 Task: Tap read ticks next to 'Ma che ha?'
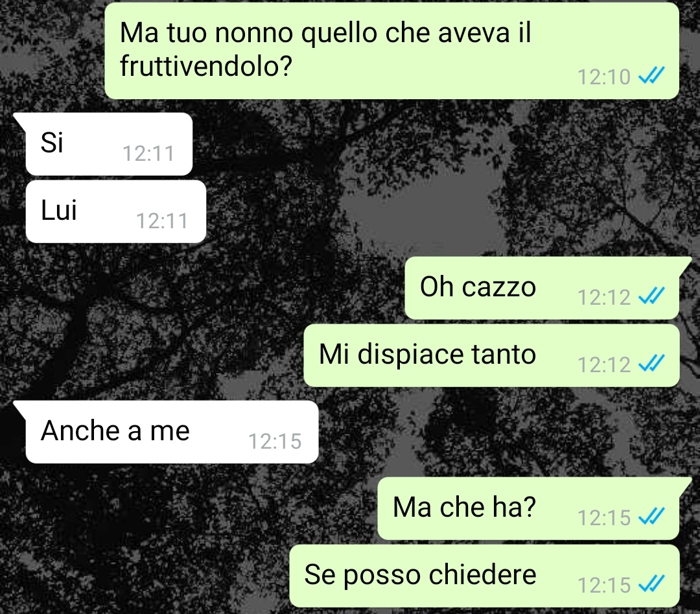(x=651, y=517)
